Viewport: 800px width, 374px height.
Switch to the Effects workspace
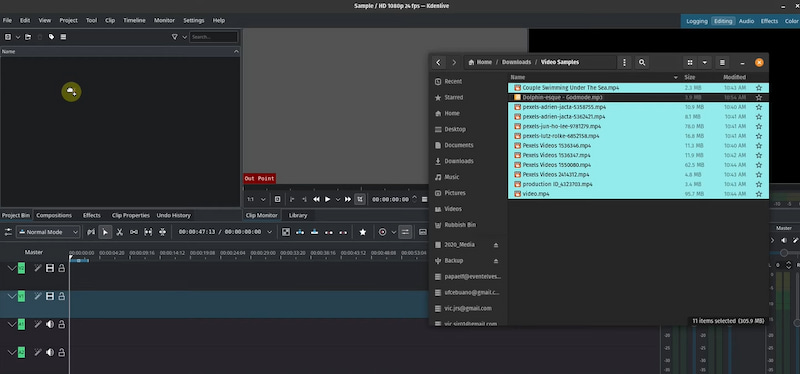tap(769, 21)
